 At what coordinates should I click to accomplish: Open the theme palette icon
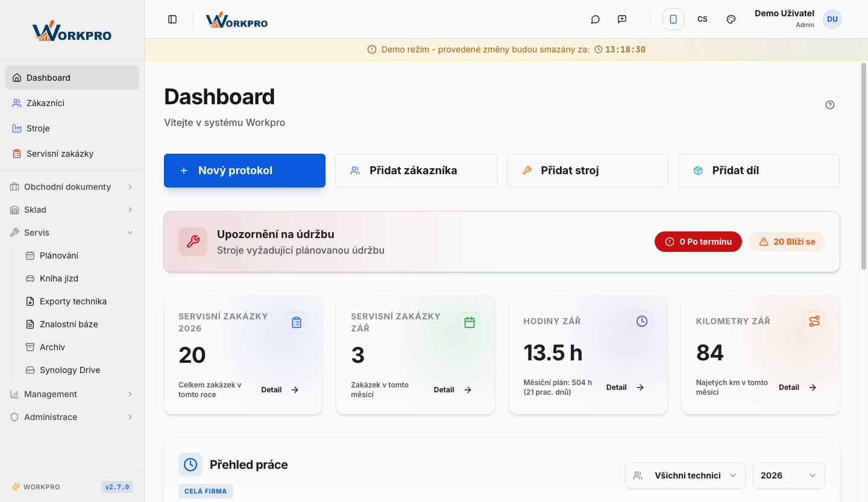731,19
